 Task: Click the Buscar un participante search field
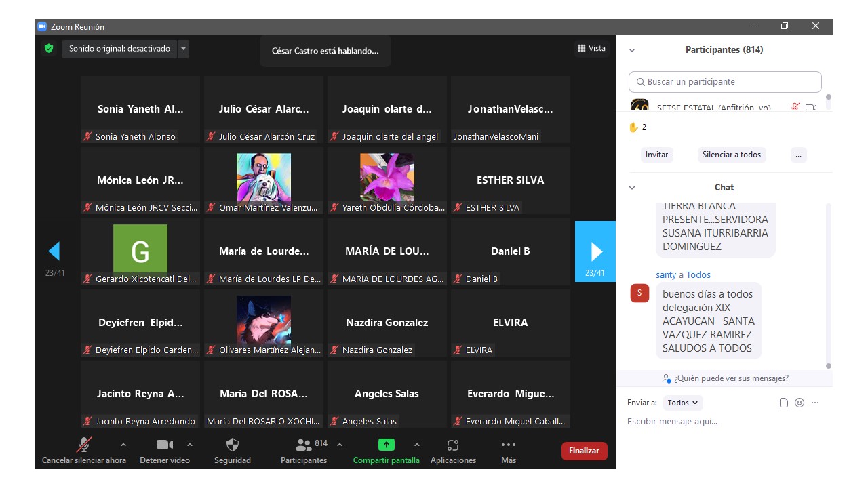(x=725, y=82)
